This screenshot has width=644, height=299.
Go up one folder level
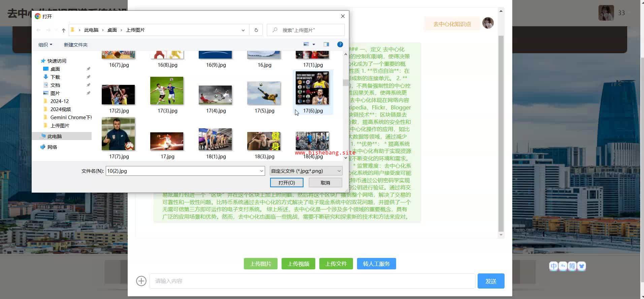[x=63, y=30]
